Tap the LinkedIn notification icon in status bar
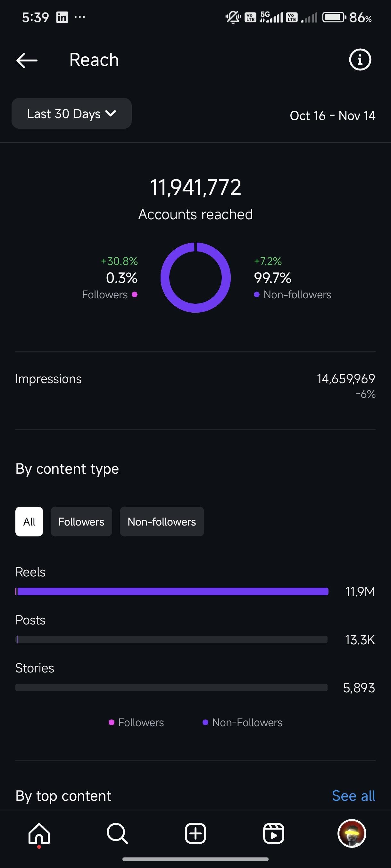Image resolution: width=391 pixels, height=868 pixels. click(62, 17)
